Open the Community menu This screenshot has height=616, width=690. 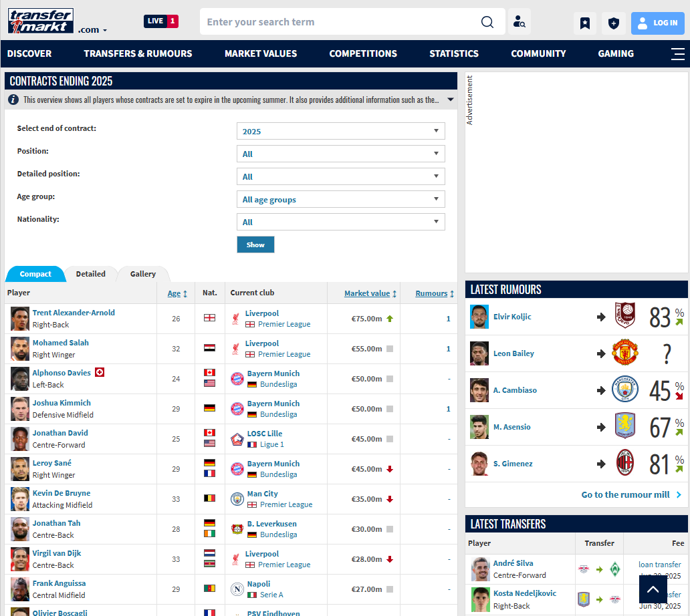(x=538, y=53)
